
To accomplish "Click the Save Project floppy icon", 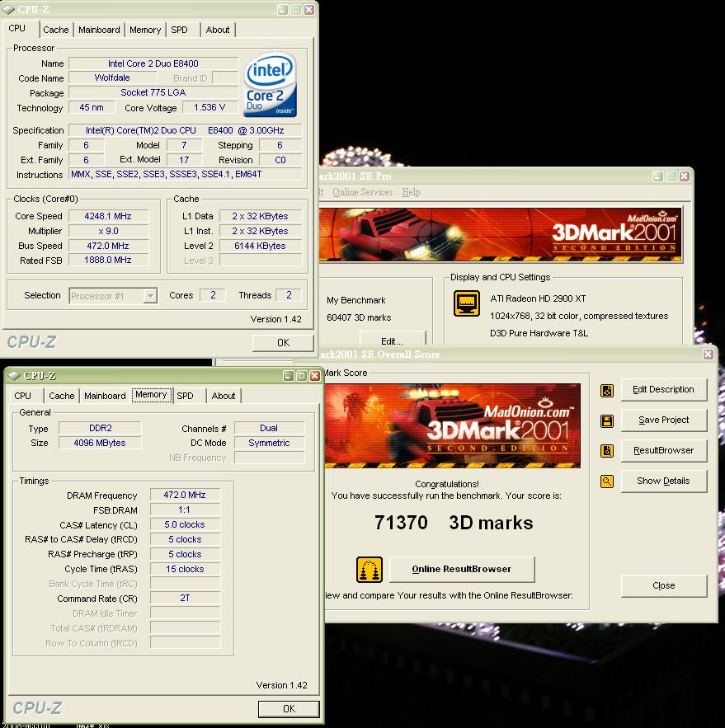I will 606,420.
